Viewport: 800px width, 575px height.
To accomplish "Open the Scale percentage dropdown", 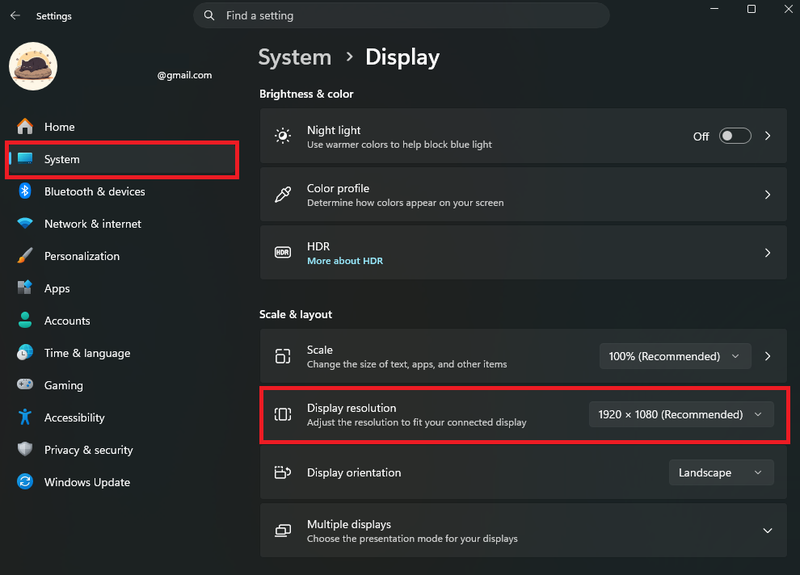I will (675, 356).
